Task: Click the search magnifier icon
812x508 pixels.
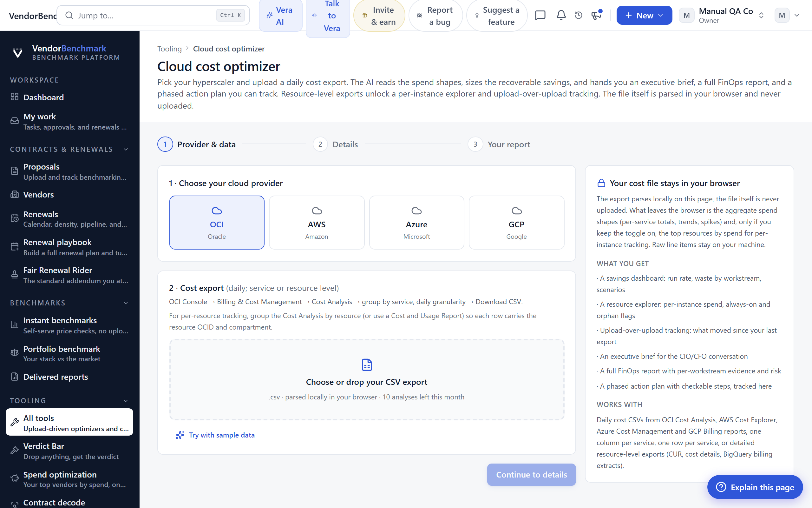Action: click(69, 16)
